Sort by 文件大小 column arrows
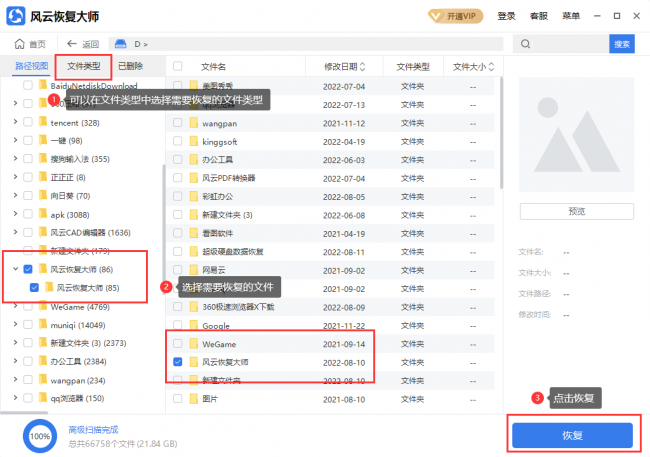This screenshot has height=457, width=650. pyautogui.click(x=491, y=67)
